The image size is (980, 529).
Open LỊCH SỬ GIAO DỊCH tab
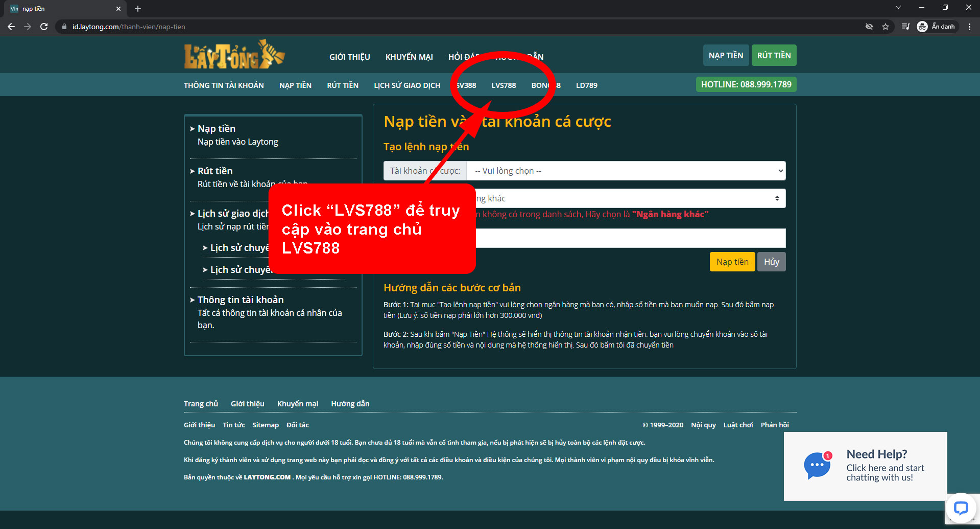[x=407, y=85]
